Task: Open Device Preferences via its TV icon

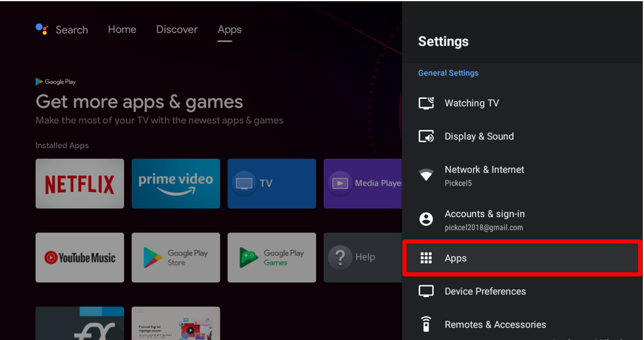Action: [426, 291]
